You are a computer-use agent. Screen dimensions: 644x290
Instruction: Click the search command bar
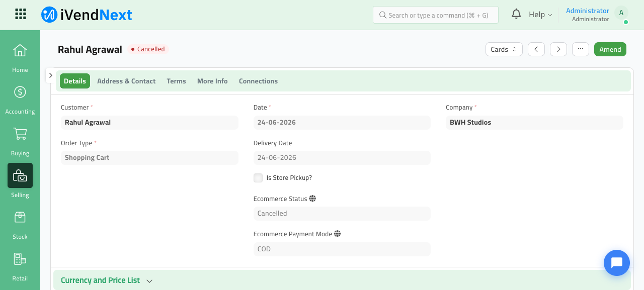[x=436, y=15]
